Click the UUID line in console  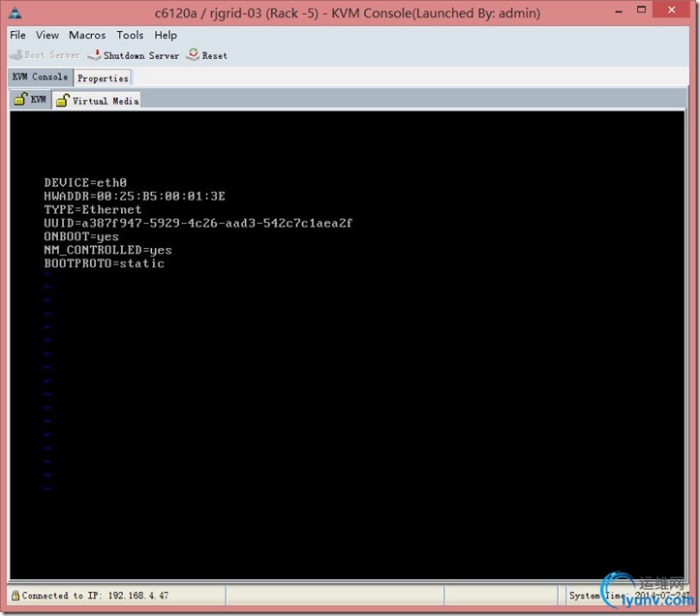198,223
